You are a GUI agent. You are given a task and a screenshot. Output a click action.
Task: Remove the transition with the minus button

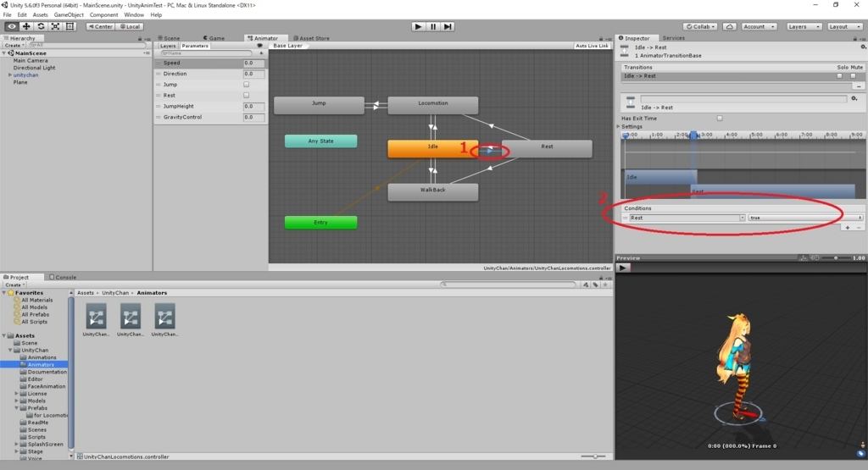pyautogui.click(x=859, y=87)
